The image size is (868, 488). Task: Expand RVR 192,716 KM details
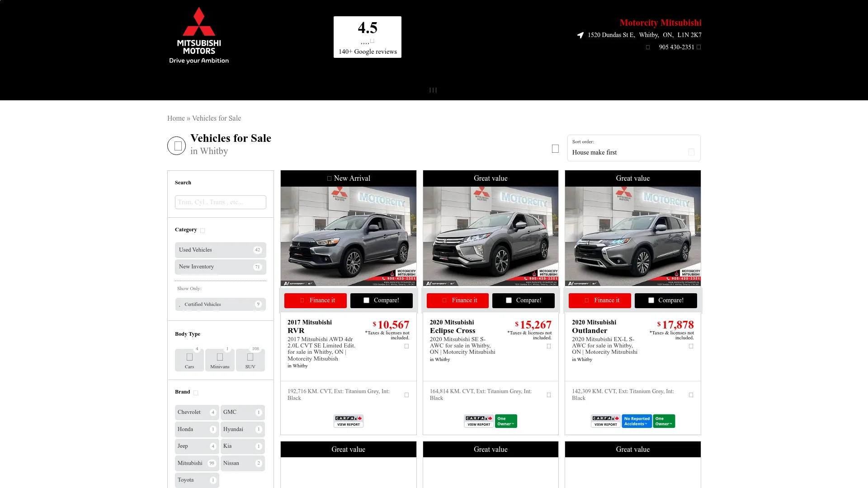tap(407, 395)
